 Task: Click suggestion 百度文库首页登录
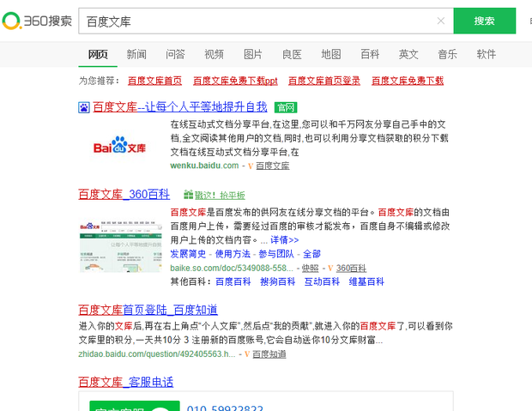324,81
